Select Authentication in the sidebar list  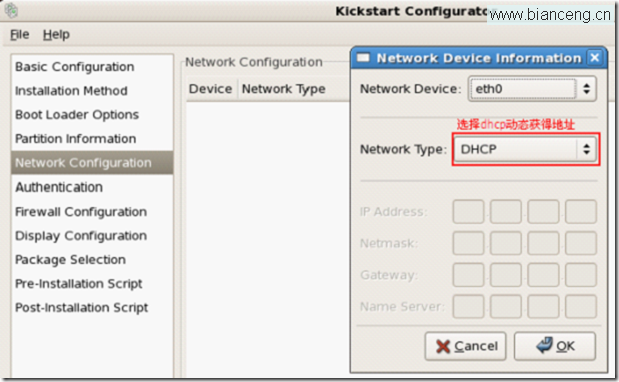click(x=59, y=187)
